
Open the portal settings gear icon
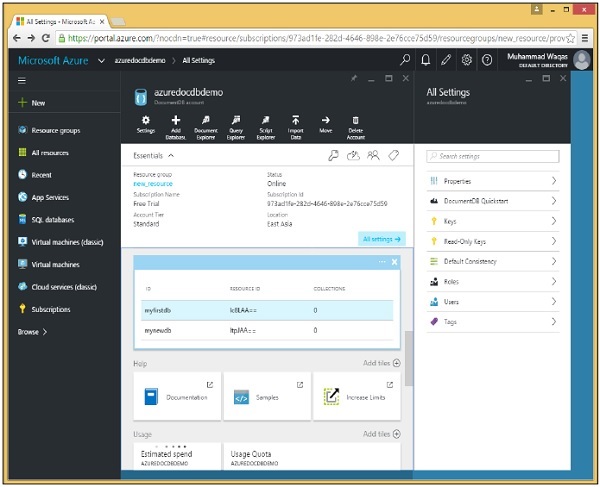pyautogui.click(x=467, y=60)
